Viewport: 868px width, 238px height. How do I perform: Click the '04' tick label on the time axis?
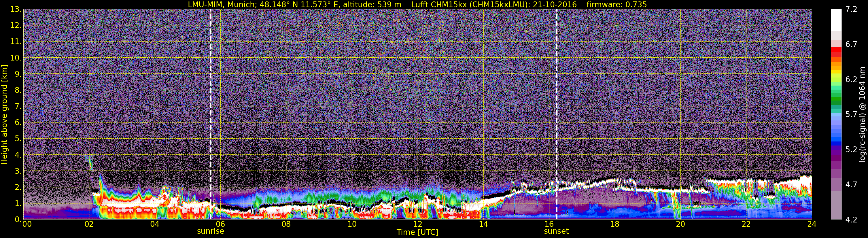pos(155,224)
